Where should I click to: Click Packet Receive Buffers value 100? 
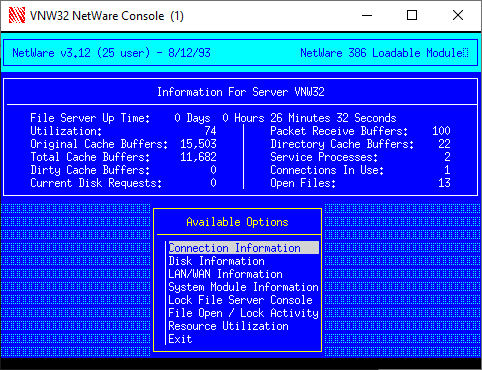point(441,131)
